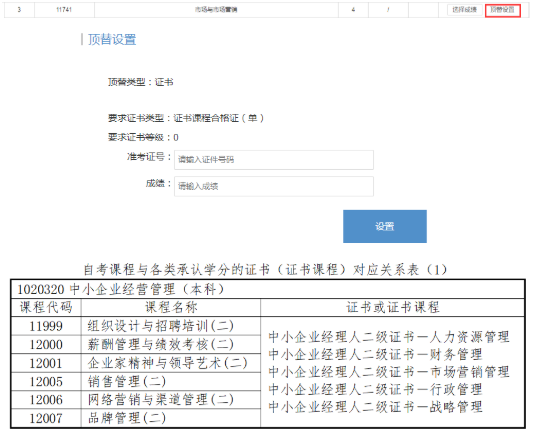Click the 课程代码 column header
538x433 pixels.
tap(46, 307)
